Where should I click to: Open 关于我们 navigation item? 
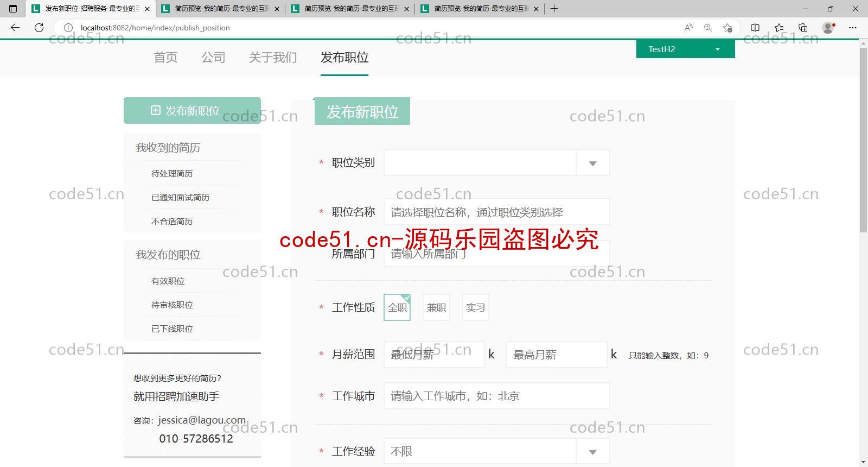coord(273,58)
